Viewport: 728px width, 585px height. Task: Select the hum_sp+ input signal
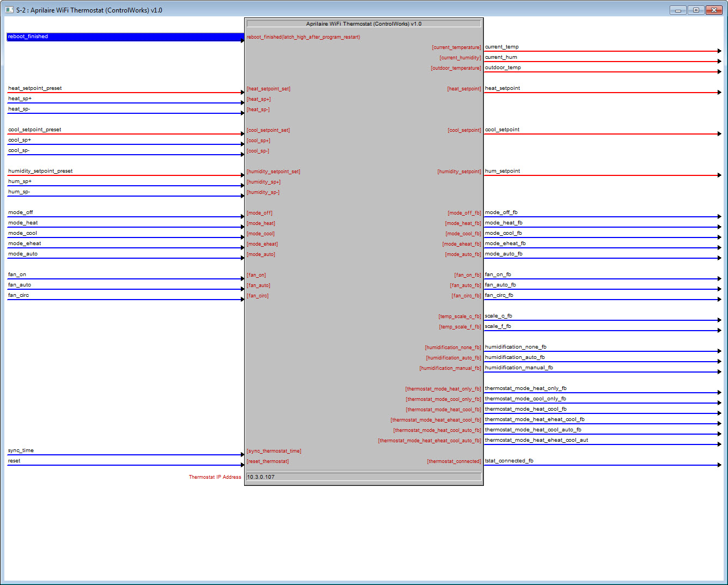(20, 181)
